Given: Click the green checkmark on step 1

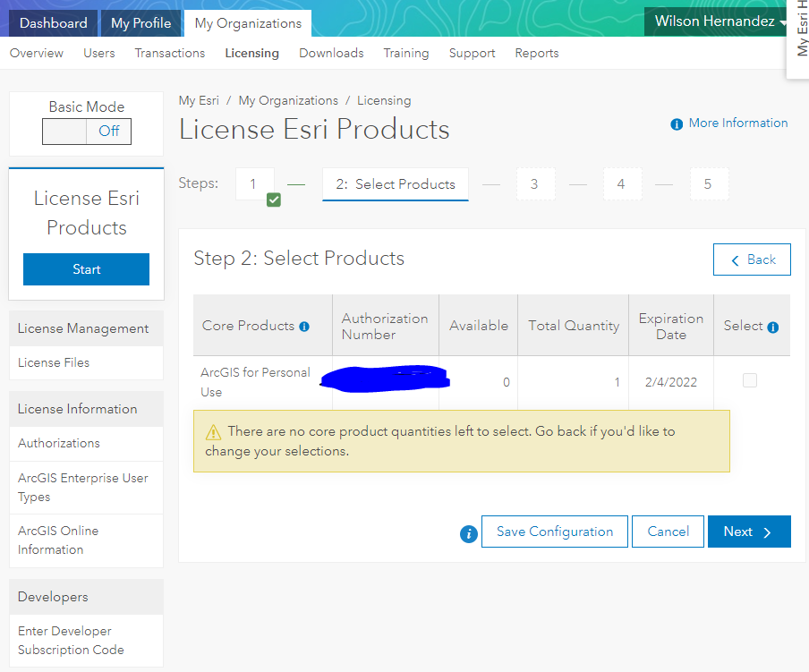Looking at the screenshot, I should click(x=274, y=200).
